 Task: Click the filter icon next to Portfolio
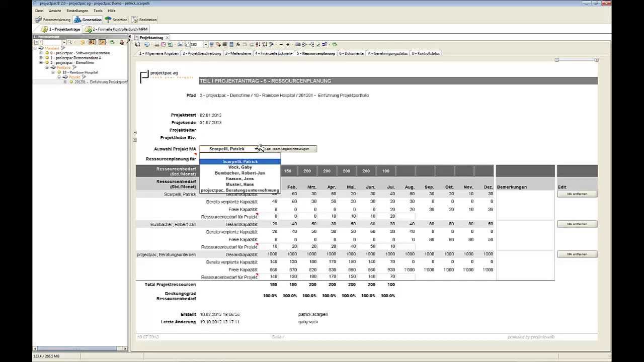(74, 67)
